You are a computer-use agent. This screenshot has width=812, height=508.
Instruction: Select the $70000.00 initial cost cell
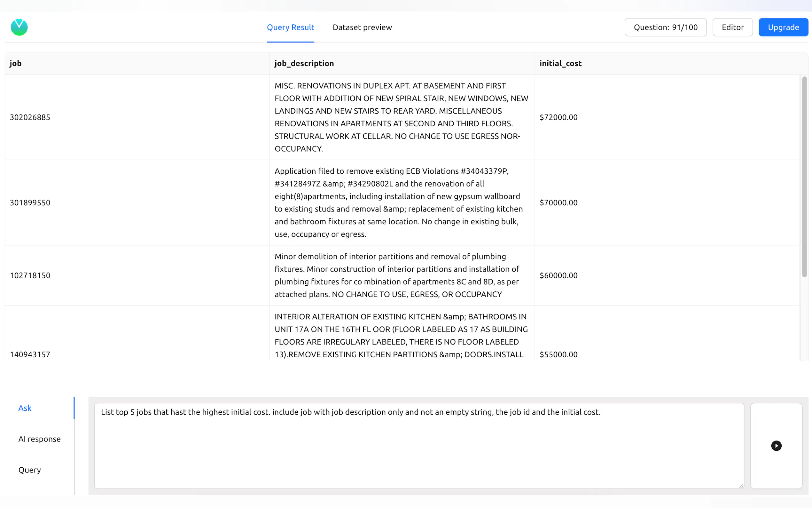click(558, 202)
